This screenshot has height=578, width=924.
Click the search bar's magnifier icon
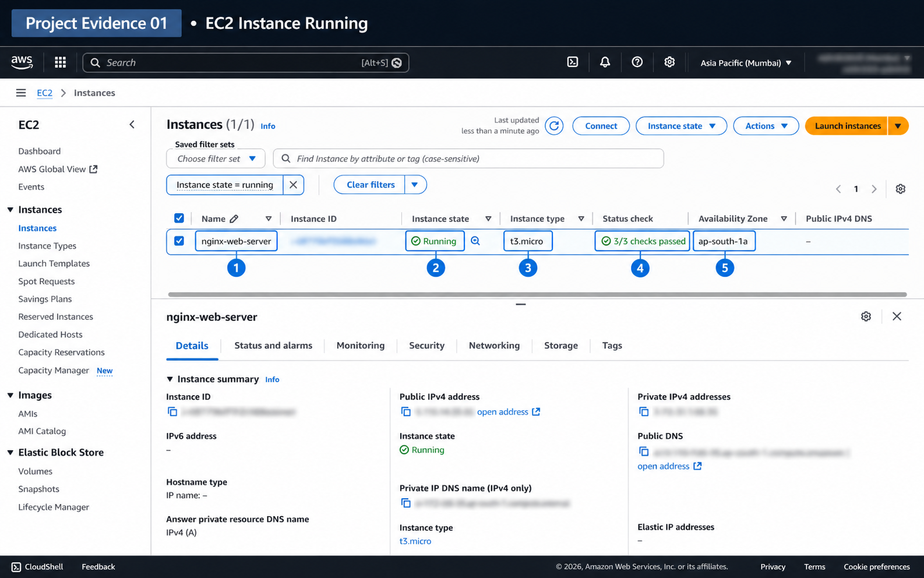(96, 62)
